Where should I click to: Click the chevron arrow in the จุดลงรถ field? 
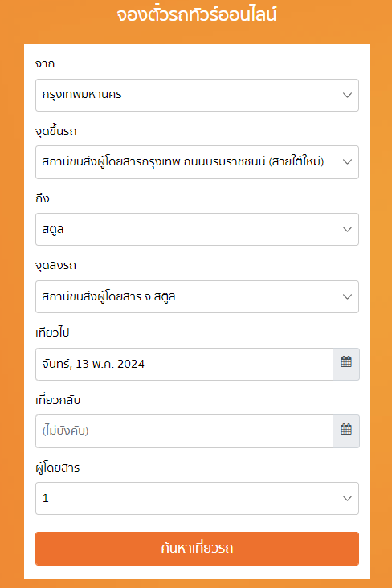[347, 296]
